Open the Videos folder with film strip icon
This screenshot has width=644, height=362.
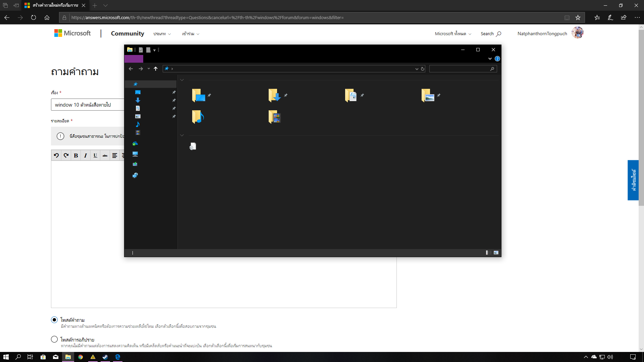[274, 117]
